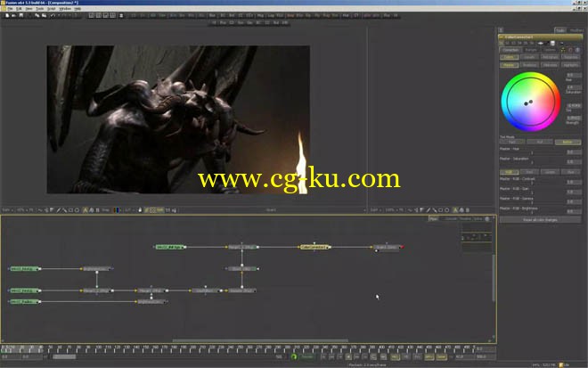
Task: Click the first view layout icon in toolbar
Action: 91,15
